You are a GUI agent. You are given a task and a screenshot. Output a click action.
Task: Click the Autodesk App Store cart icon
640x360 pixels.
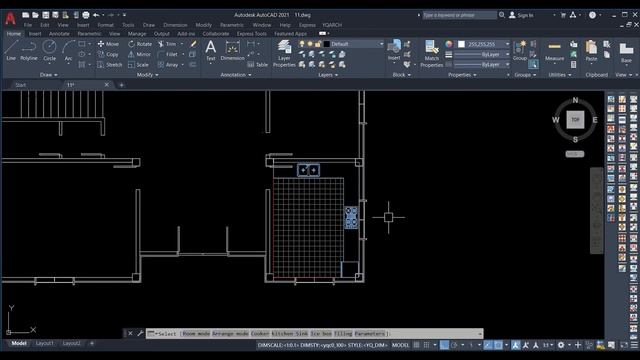pos(563,15)
